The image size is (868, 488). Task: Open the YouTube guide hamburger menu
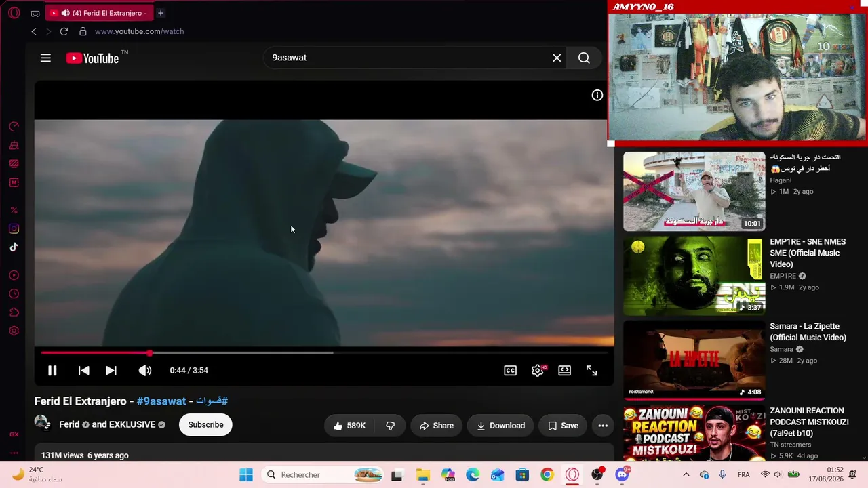pyautogui.click(x=45, y=58)
